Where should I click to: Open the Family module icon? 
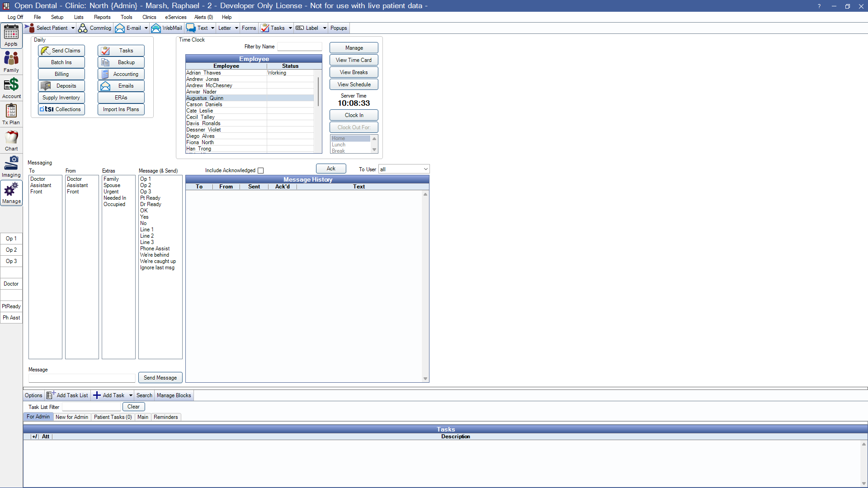[x=11, y=61]
